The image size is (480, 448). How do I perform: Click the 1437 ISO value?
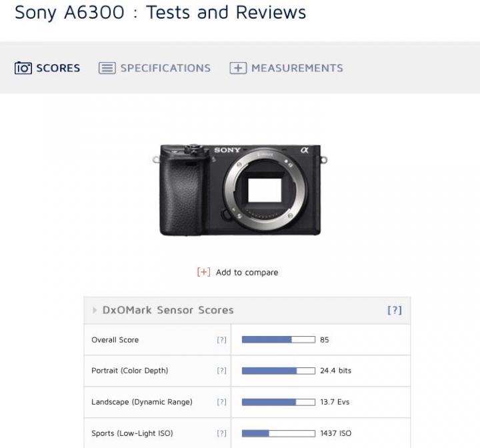(336, 433)
